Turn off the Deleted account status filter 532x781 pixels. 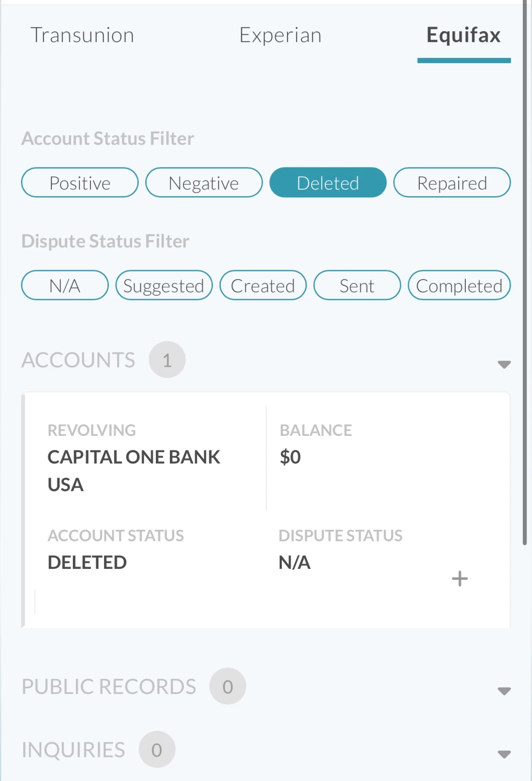(x=328, y=183)
